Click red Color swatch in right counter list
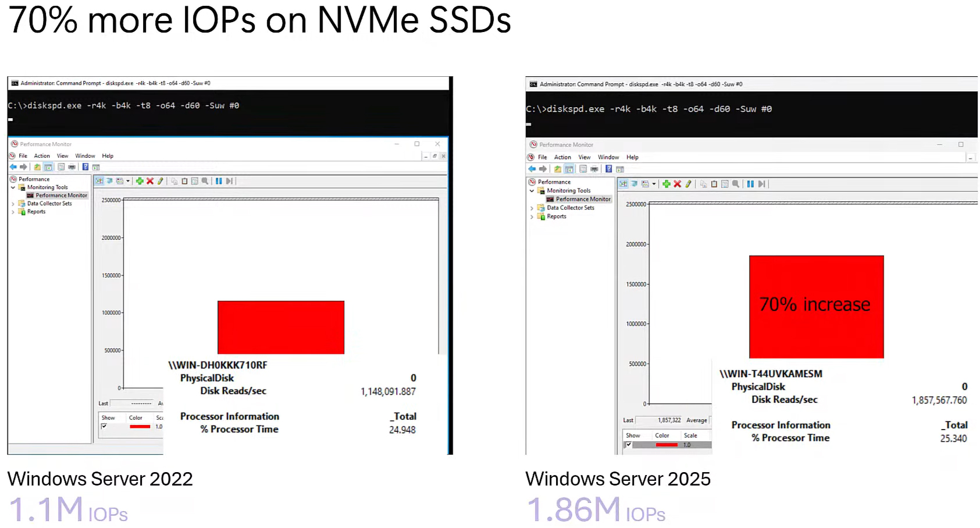 pos(667,445)
